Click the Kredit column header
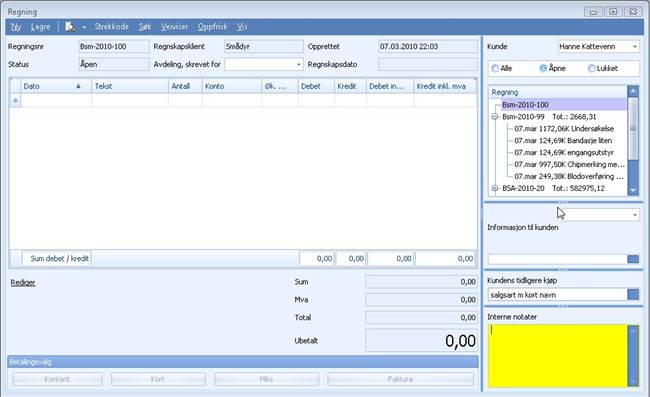 [350, 86]
